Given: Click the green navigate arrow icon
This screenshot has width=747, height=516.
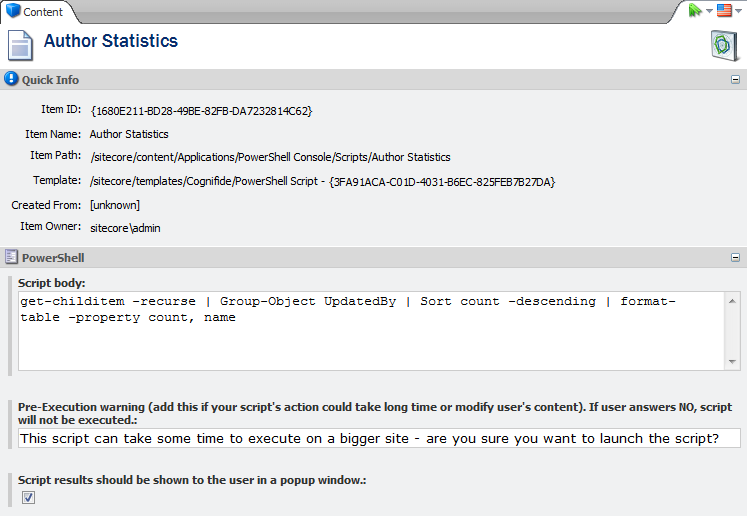Looking at the screenshot, I should coord(695,10).
